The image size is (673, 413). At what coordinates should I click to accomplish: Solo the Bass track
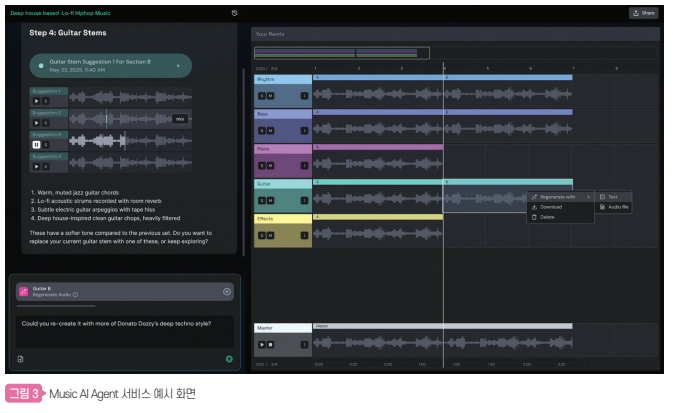262,130
